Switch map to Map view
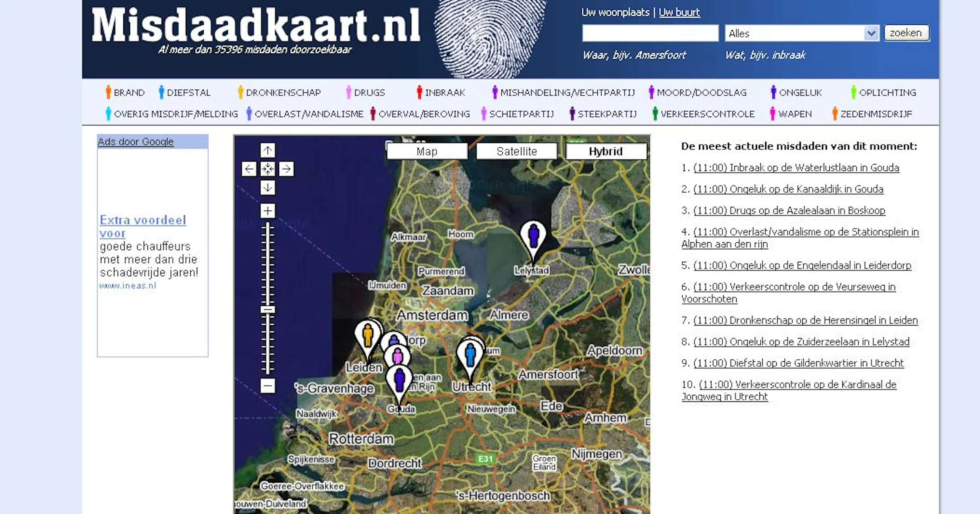This screenshot has height=514, width=980. point(427,151)
